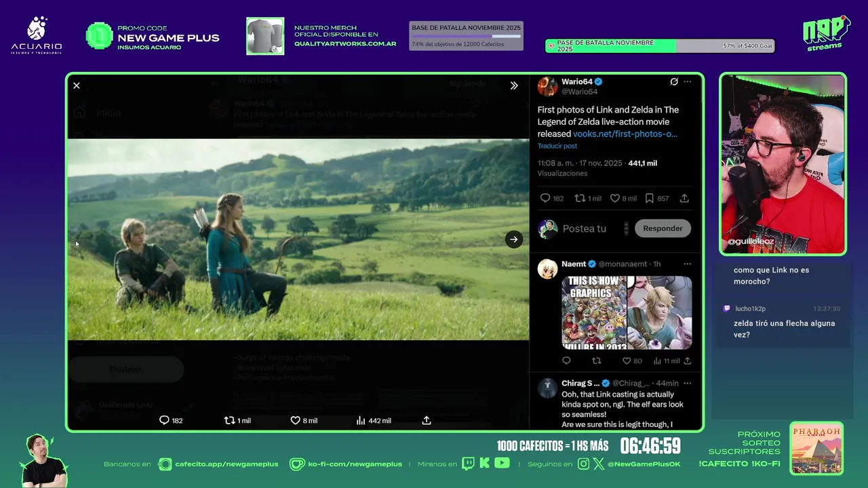Click the QUALITYARTWORKS.COM.AR text
The image size is (868, 488).
tap(345, 43)
